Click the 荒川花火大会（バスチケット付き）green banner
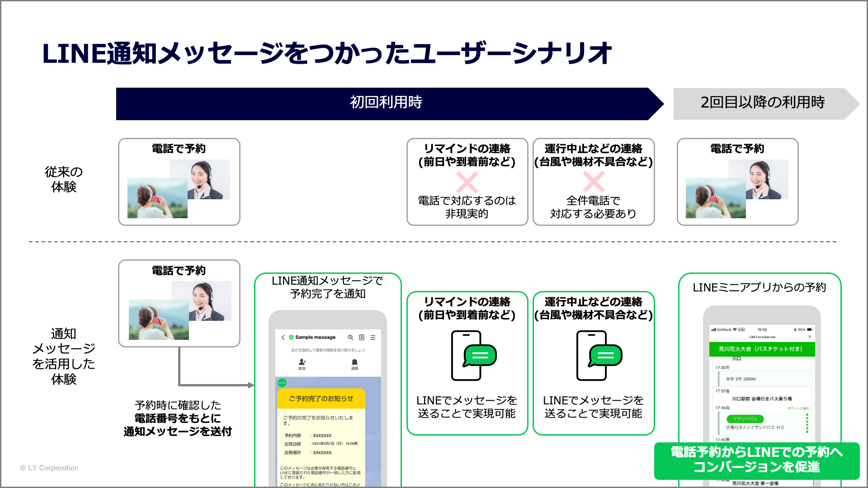Image resolution: width=868 pixels, height=488 pixels. click(761, 349)
